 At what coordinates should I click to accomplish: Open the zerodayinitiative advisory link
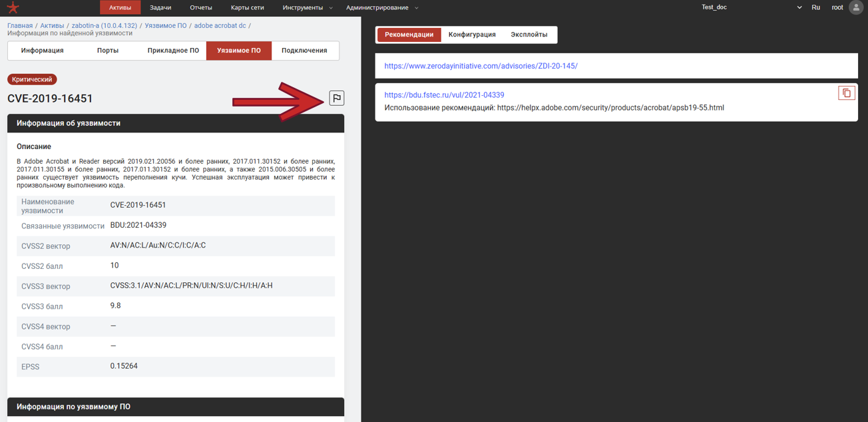coord(481,67)
